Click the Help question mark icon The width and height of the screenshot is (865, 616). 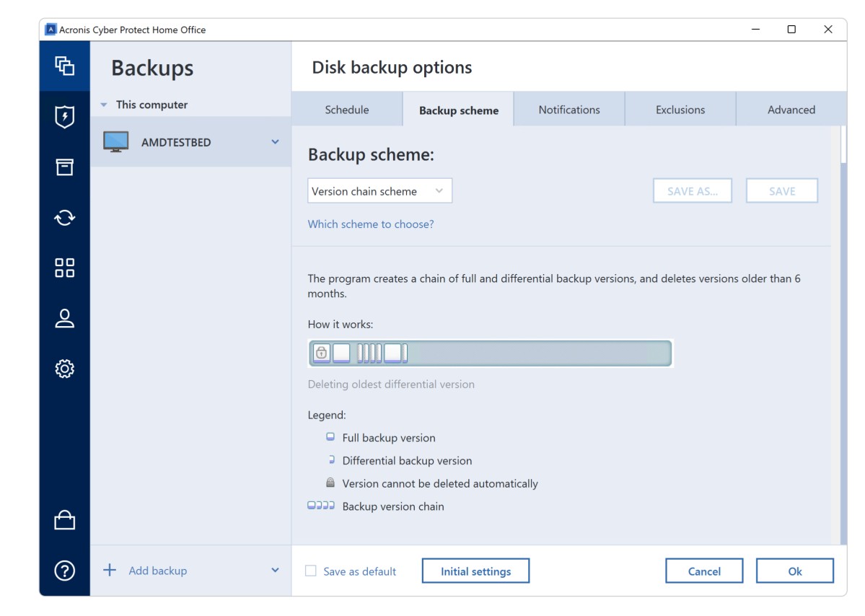tap(65, 571)
